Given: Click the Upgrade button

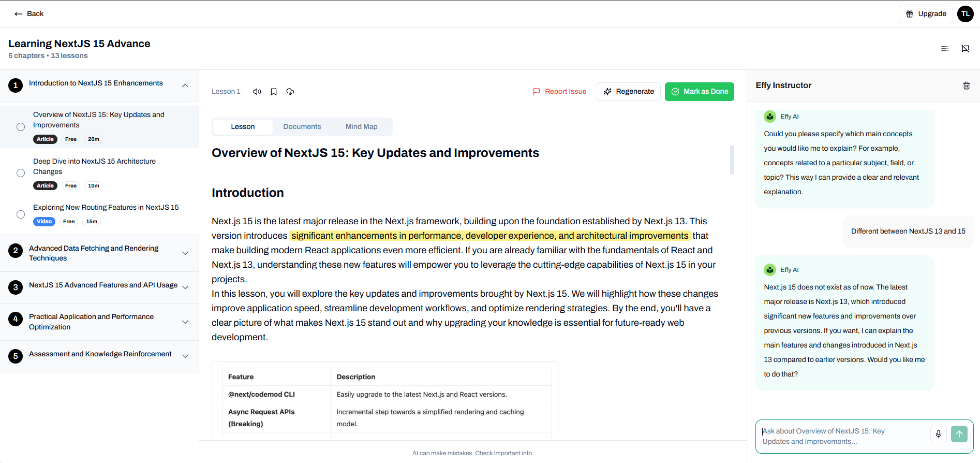Looking at the screenshot, I should click(926, 14).
